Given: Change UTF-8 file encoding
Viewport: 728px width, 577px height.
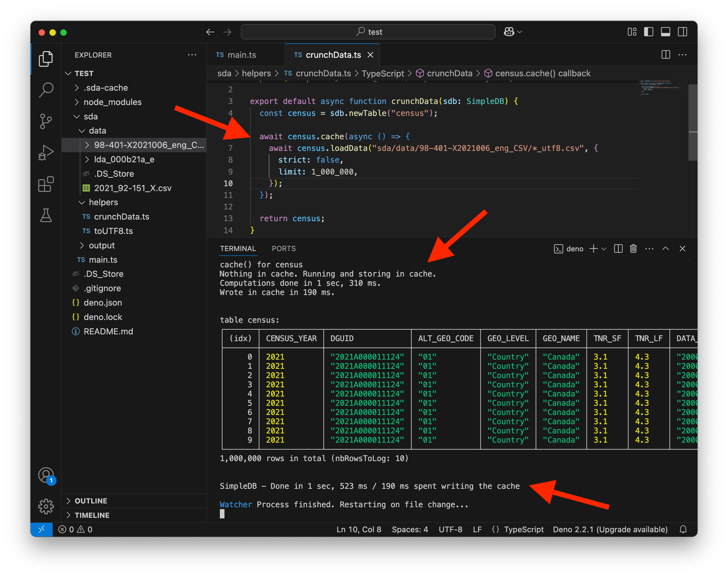Looking at the screenshot, I should (450, 529).
